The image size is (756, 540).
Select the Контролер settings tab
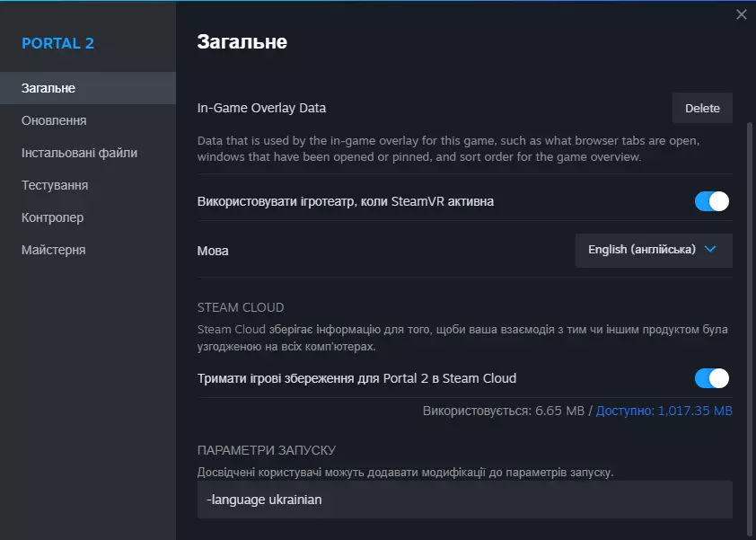[52, 217]
